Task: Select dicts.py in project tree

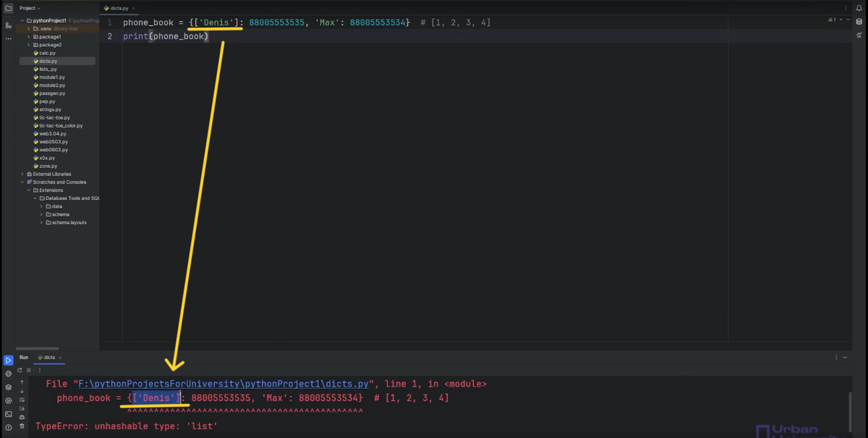Action: tap(58, 61)
